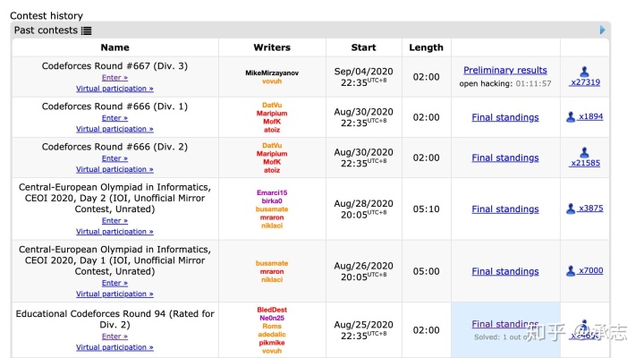
Task: Start Virtual participation for Round #667 Div. 3
Action: point(114,89)
